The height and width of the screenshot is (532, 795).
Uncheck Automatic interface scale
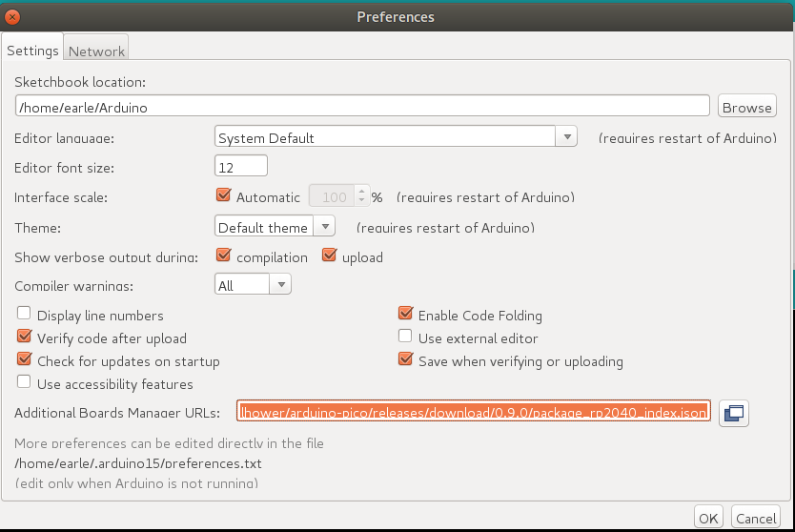(x=224, y=196)
